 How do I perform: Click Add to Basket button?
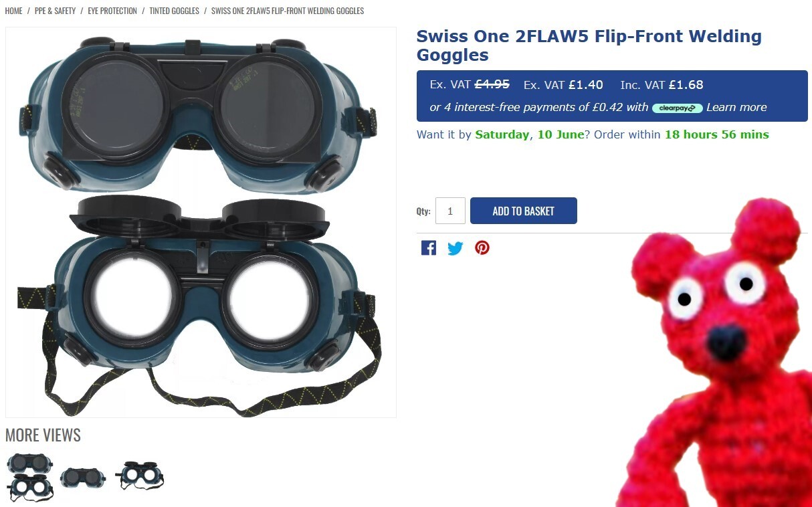pos(524,211)
